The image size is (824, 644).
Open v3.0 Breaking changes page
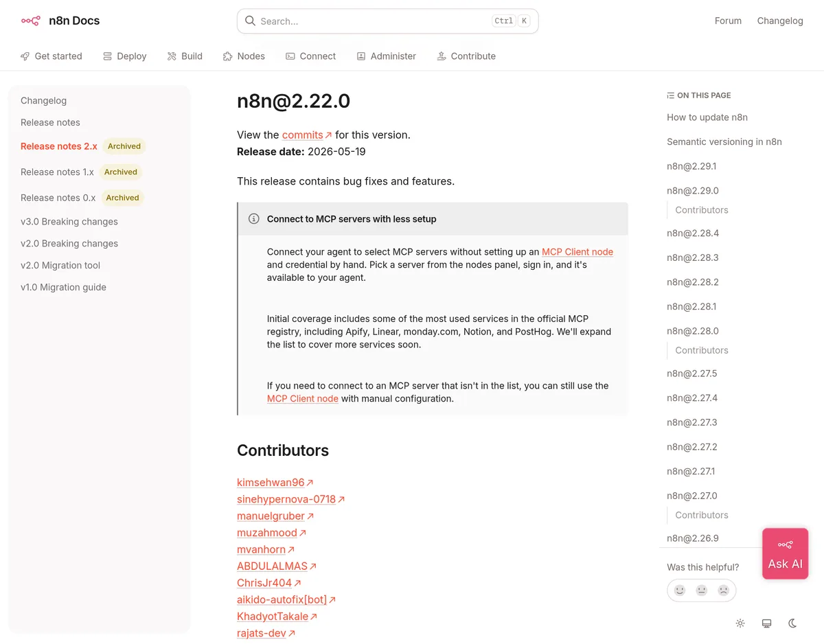[69, 222]
